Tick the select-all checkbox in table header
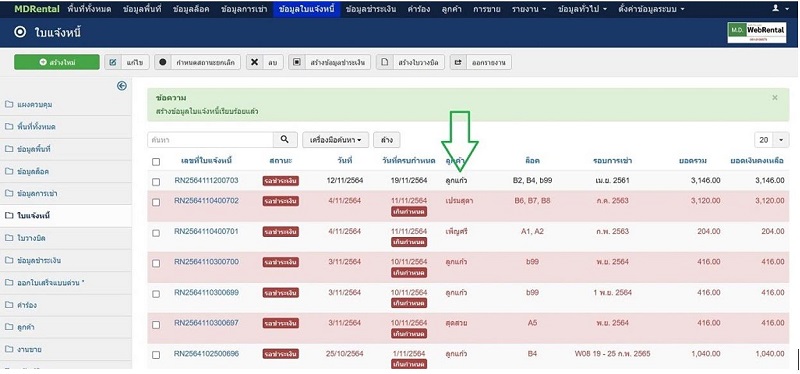This screenshot has width=800, height=374. pyautogui.click(x=156, y=162)
